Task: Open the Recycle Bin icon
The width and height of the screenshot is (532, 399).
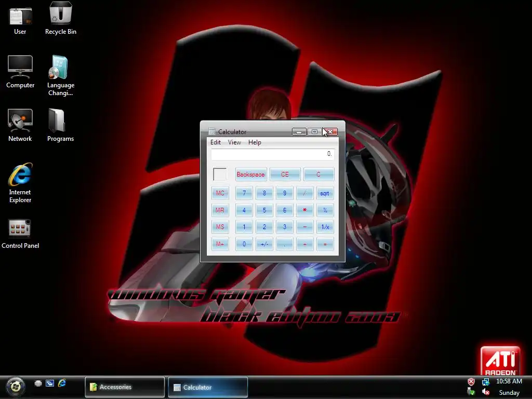Action: pos(60,19)
